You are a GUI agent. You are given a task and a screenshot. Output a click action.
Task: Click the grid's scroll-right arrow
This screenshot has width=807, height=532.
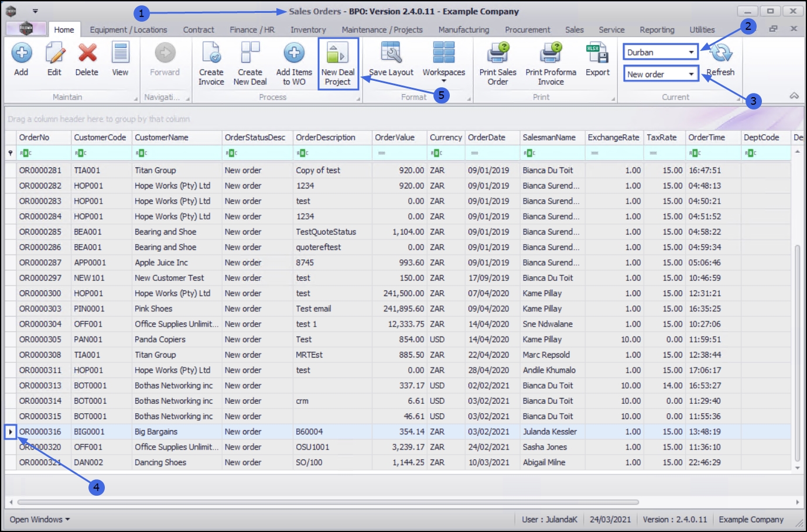(x=797, y=502)
